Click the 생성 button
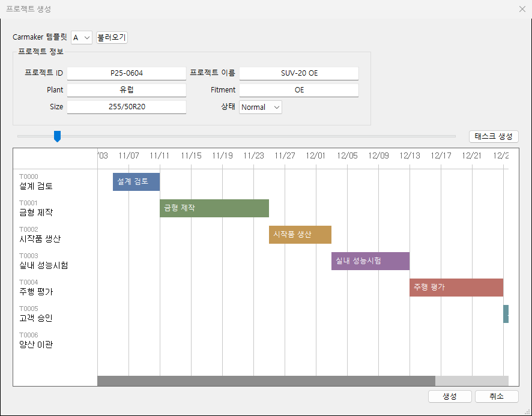532x416 pixels. pyautogui.click(x=450, y=396)
